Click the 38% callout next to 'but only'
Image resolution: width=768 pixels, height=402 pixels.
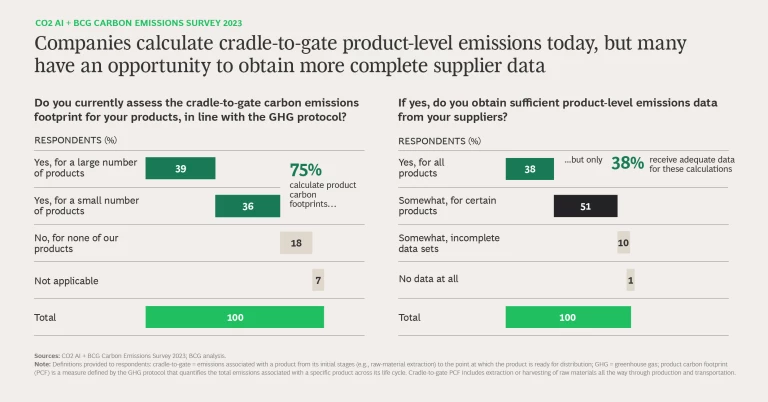[x=627, y=163]
